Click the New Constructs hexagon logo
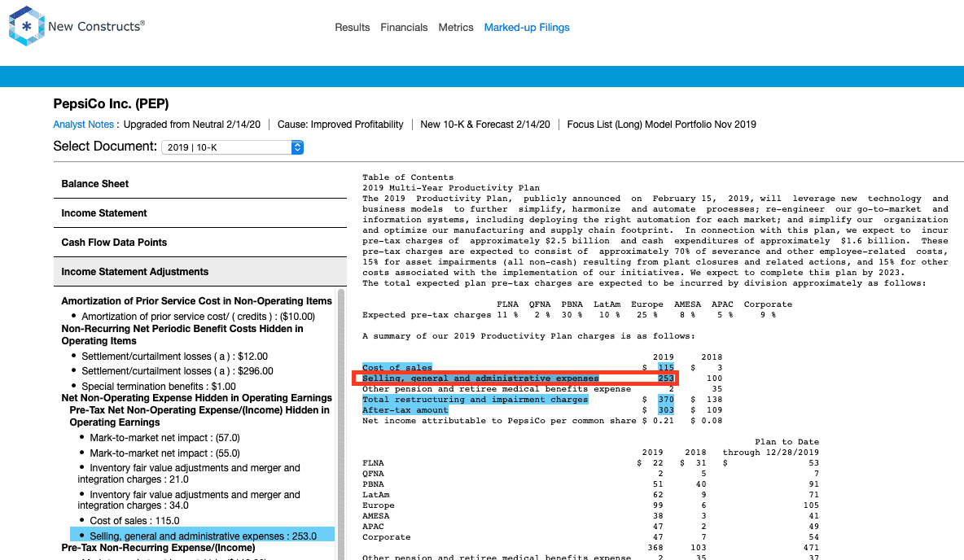Screen dimensions: 964x560 point(26,26)
